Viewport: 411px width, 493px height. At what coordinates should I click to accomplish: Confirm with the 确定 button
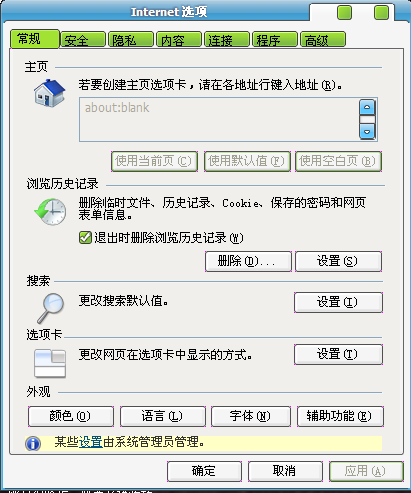pyautogui.click(x=204, y=471)
